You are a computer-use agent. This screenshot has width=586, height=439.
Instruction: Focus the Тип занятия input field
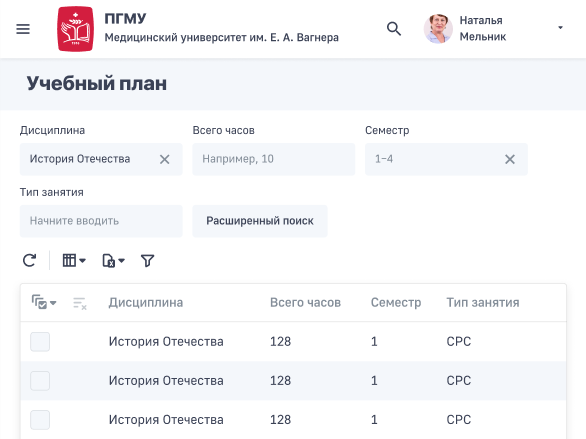(x=101, y=221)
